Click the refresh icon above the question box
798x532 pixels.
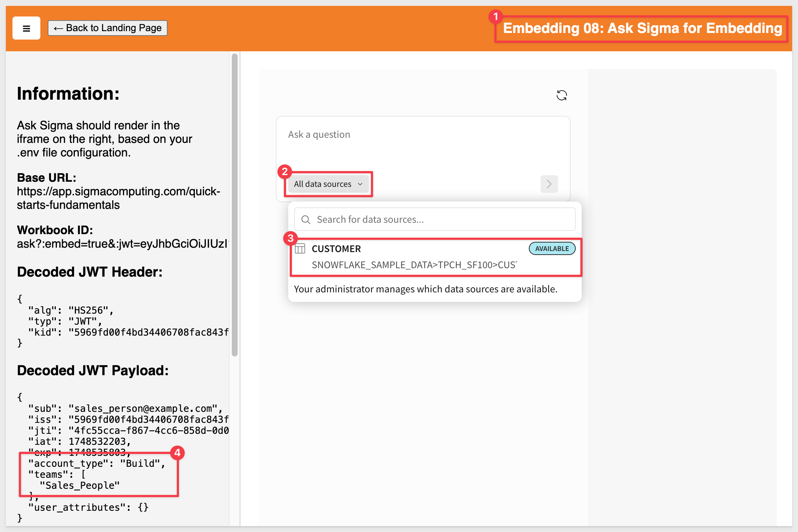point(561,95)
